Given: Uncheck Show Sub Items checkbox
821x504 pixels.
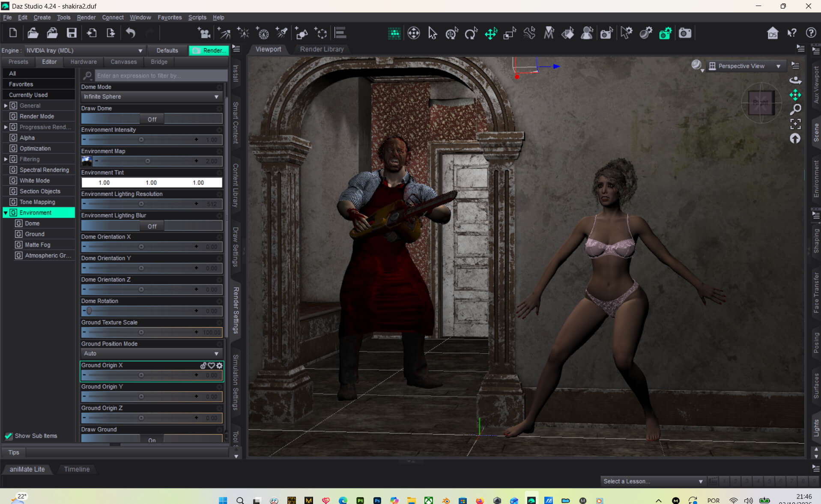Looking at the screenshot, I should click(x=9, y=436).
